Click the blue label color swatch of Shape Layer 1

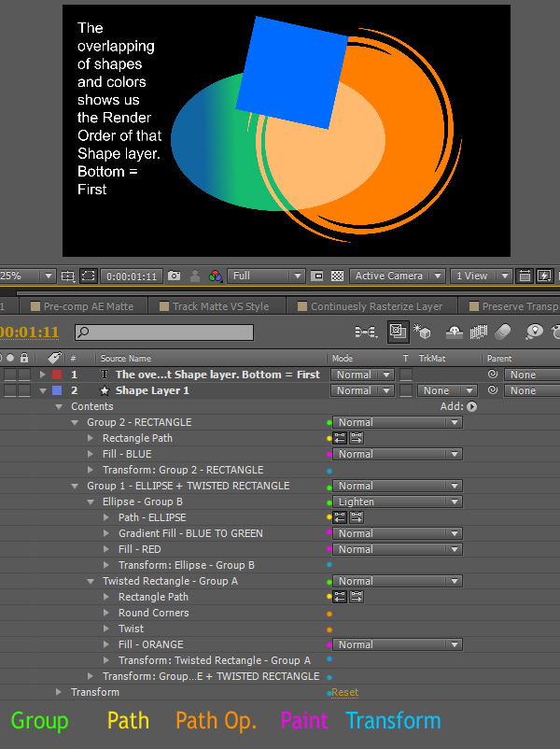pyautogui.click(x=56, y=390)
